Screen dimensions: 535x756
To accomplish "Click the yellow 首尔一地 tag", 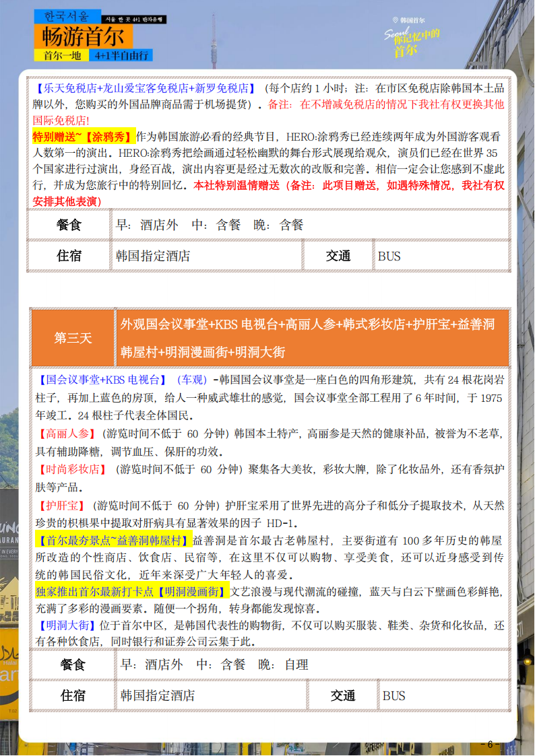I will [61, 55].
